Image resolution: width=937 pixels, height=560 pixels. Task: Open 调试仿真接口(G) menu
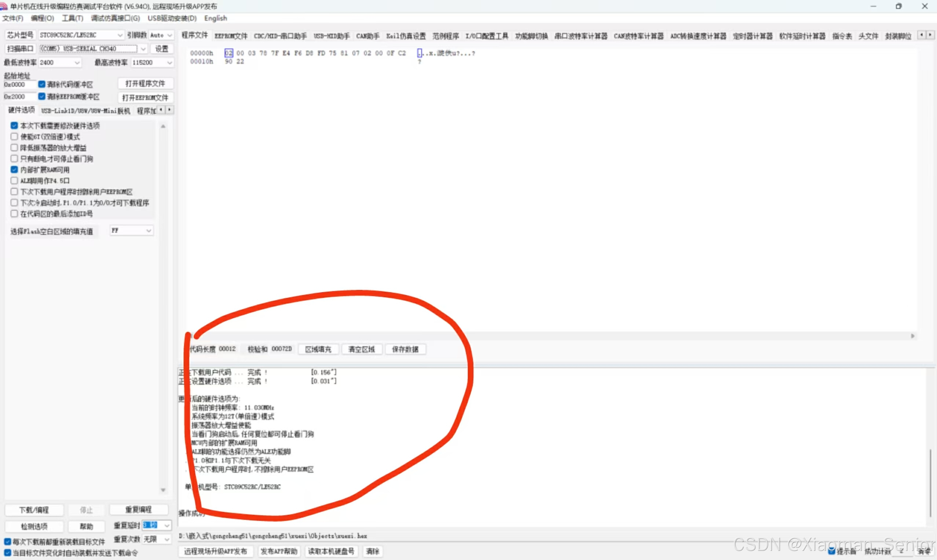(x=115, y=18)
